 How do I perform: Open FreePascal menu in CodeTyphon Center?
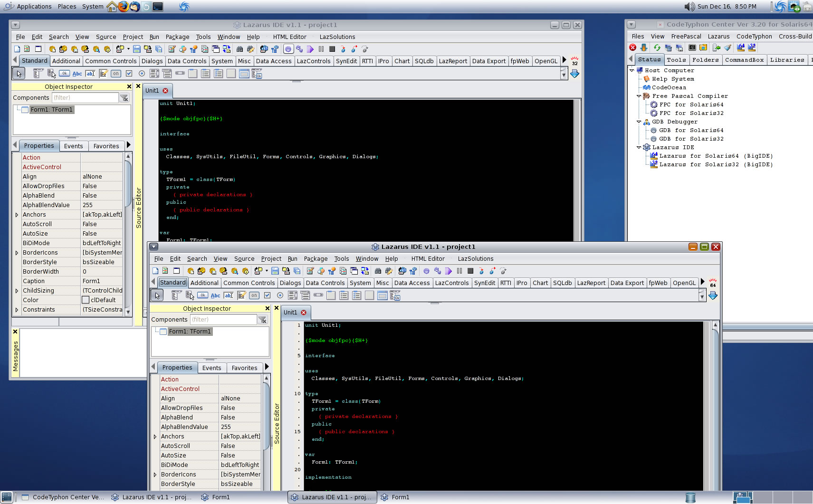[x=686, y=36]
